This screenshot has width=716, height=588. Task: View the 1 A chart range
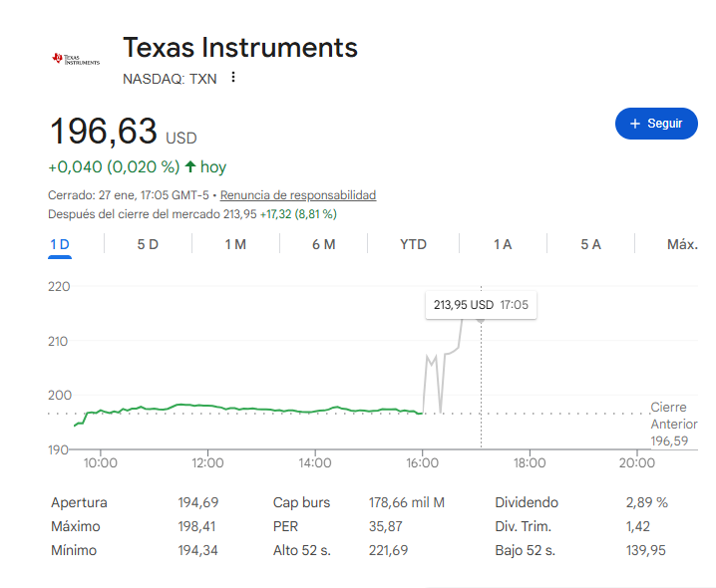pos(503,244)
